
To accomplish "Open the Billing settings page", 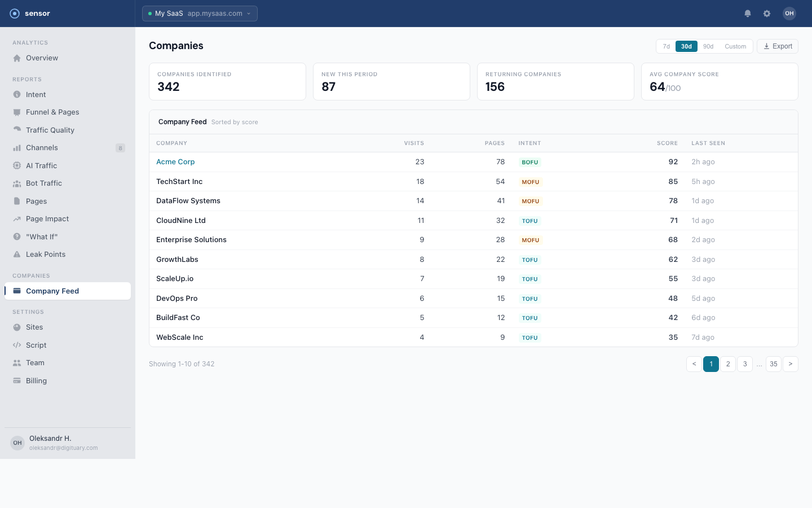I will coord(36,380).
